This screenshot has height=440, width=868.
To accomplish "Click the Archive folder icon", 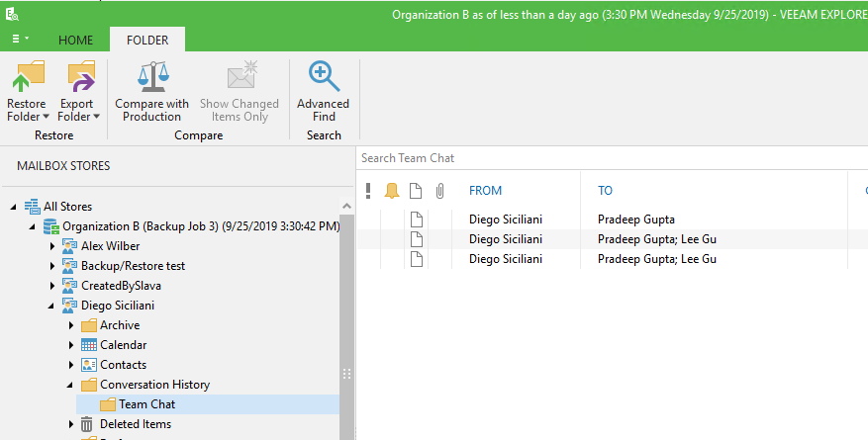I will [88, 325].
